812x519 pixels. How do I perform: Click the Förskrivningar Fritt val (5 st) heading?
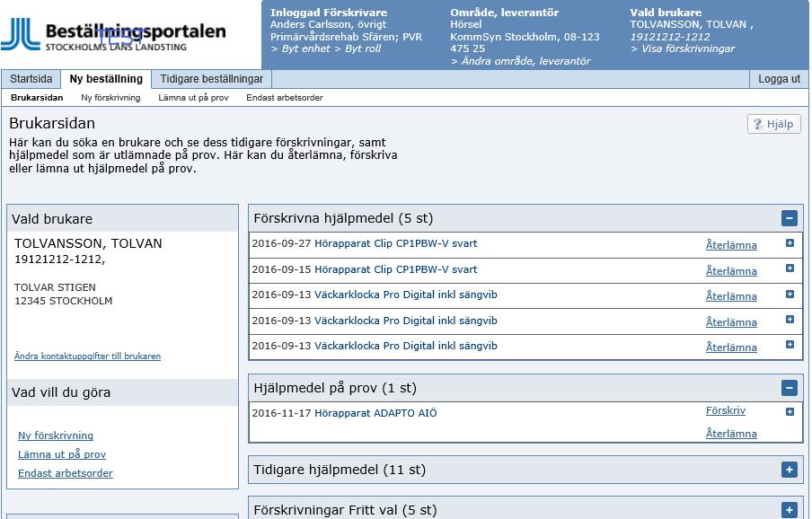pyautogui.click(x=345, y=510)
